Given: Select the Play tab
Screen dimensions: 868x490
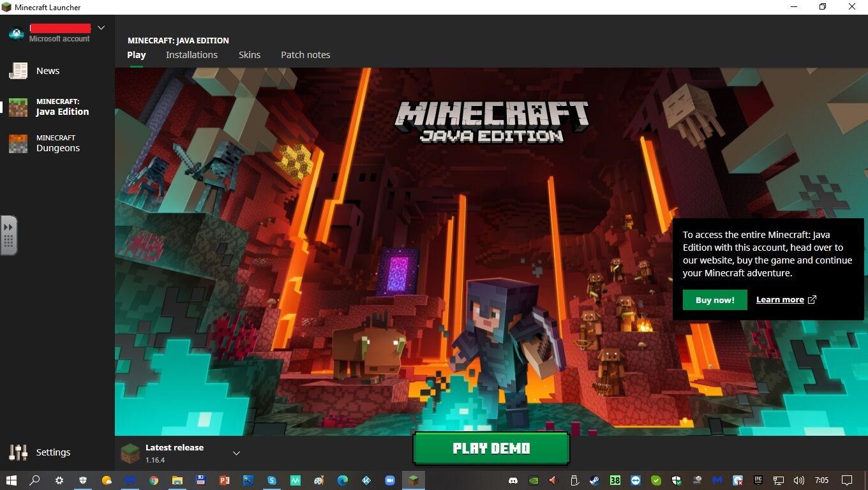Looking at the screenshot, I should pos(136,55).
